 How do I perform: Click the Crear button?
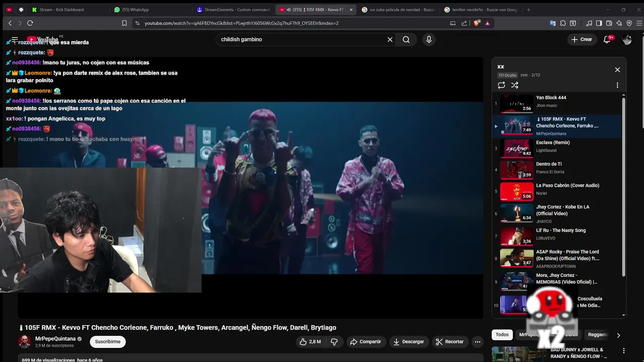tap(582, 39)
